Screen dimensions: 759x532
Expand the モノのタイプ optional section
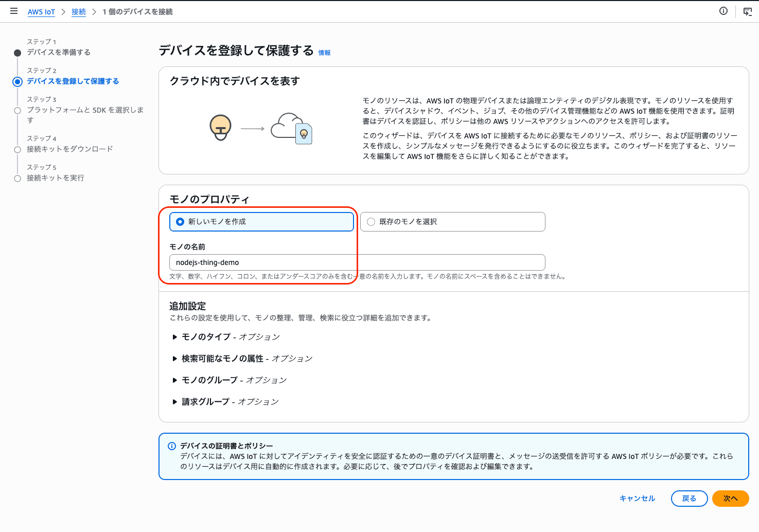tap(225, 337)
